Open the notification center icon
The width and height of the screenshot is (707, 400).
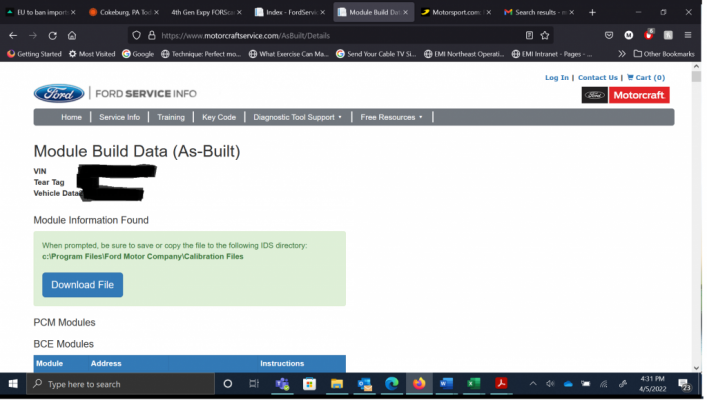pyautogui.click(x=684, y=385)
